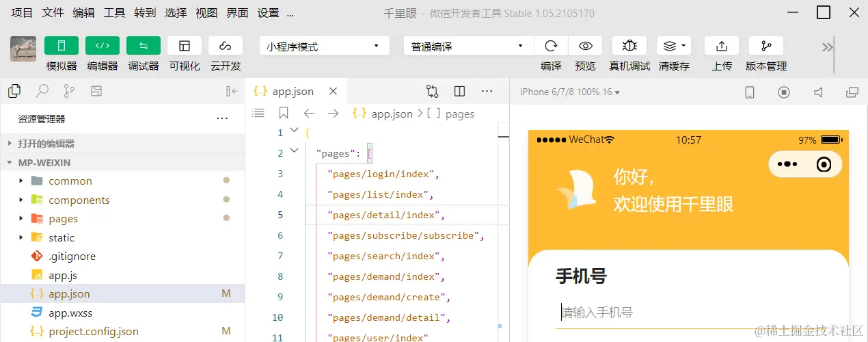This screenshot has width=868, height=342.
Task: Open the cloud development panel
Action: coord(226,46)
